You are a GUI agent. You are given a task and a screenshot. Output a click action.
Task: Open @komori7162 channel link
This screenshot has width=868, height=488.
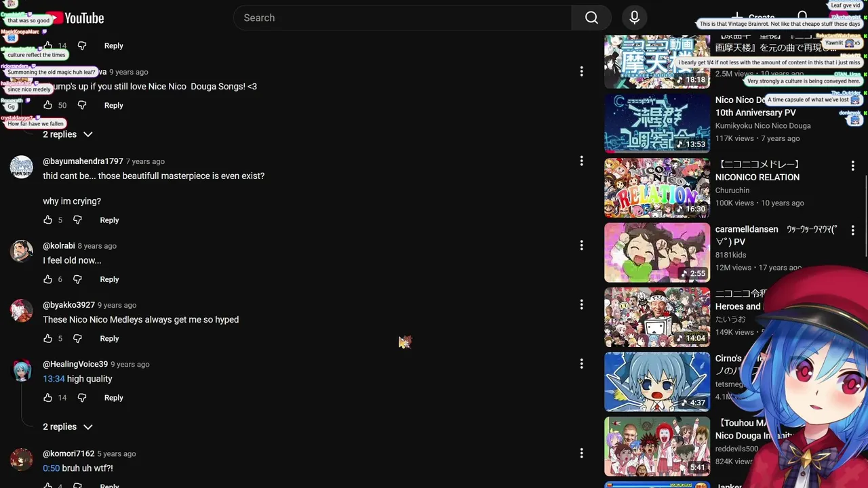pyautogui.click(x=68, y=453)
